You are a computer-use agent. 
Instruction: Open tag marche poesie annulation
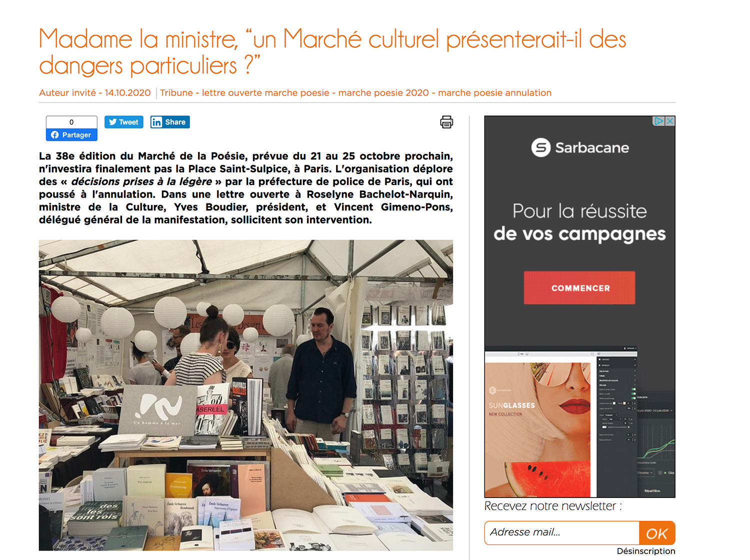click(x=494, y=93)
